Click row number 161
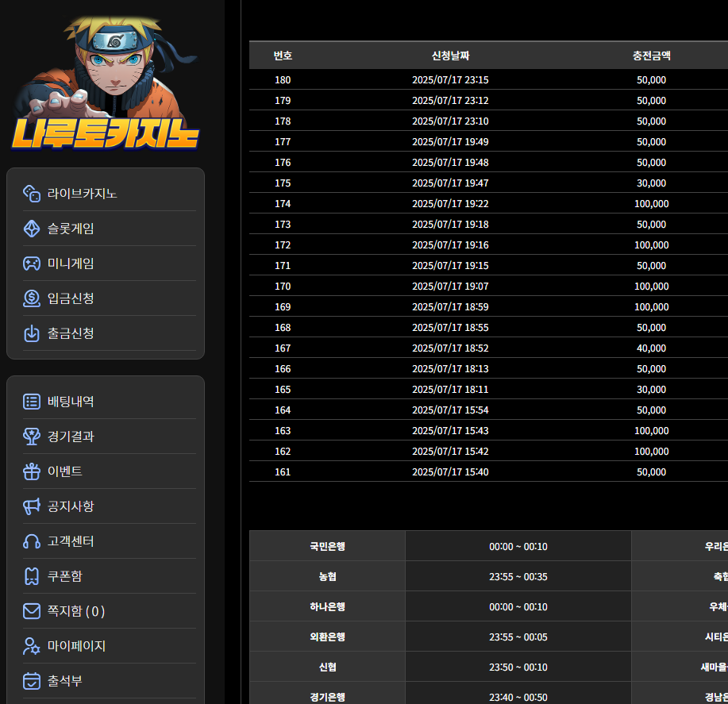The height and width of the screenshot is (704, 728). click(x=283, y=472)
